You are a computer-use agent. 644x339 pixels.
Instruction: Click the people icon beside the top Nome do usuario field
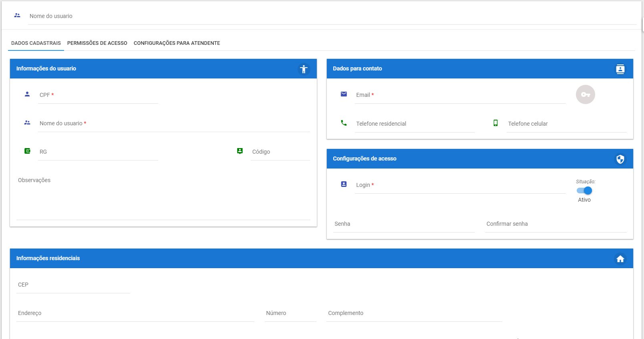17,15
